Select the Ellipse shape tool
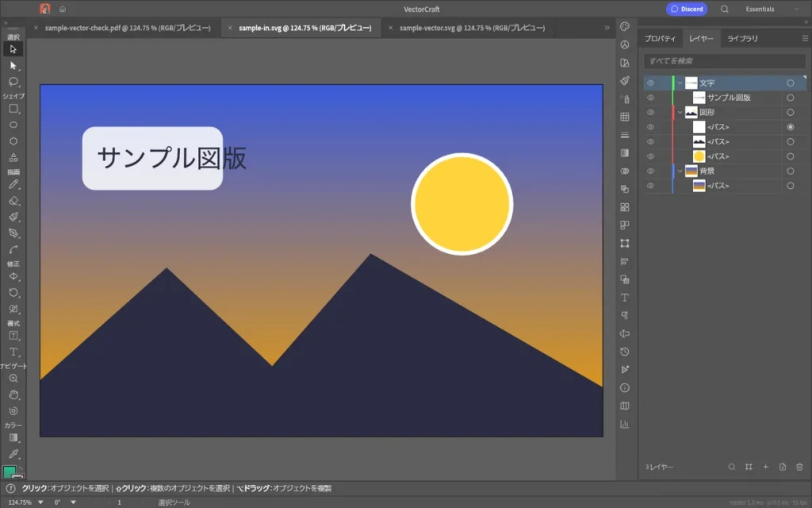 (13, 125)
